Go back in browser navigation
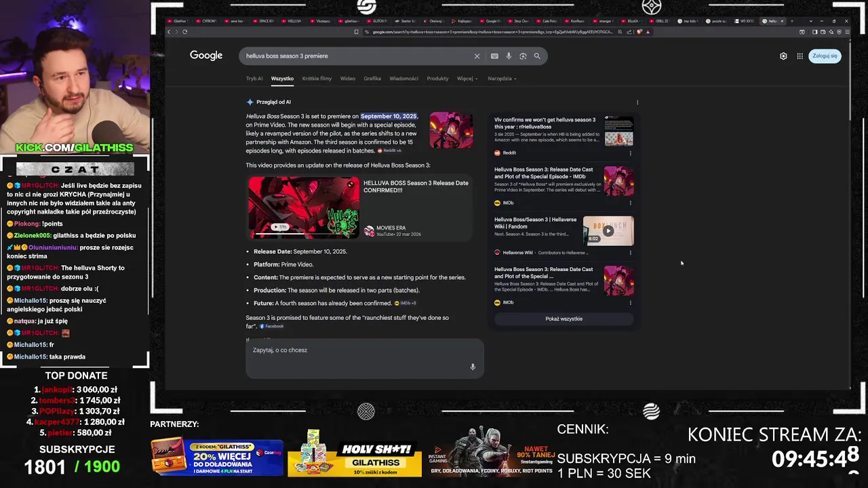 click(169, 32)
